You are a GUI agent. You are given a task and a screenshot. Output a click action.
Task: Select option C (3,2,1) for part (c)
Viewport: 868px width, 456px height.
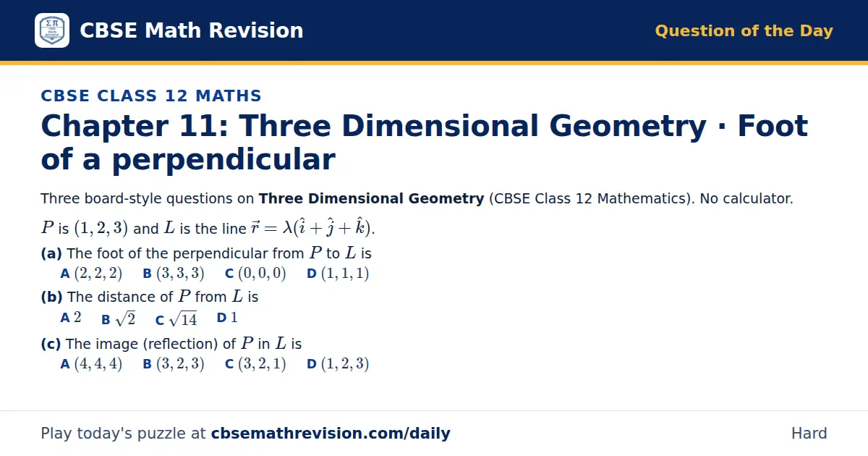pyautogui.click(x=255, y=364)
